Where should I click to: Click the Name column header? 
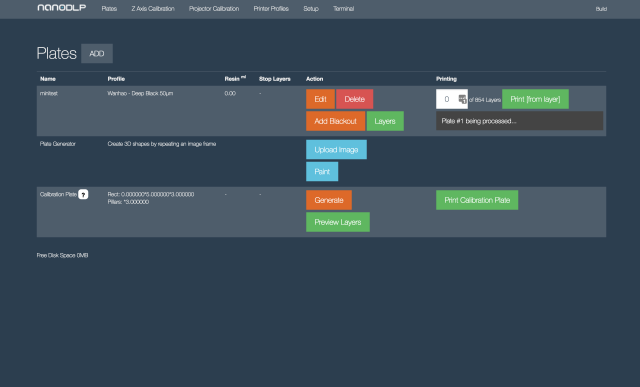pos(48,79)
